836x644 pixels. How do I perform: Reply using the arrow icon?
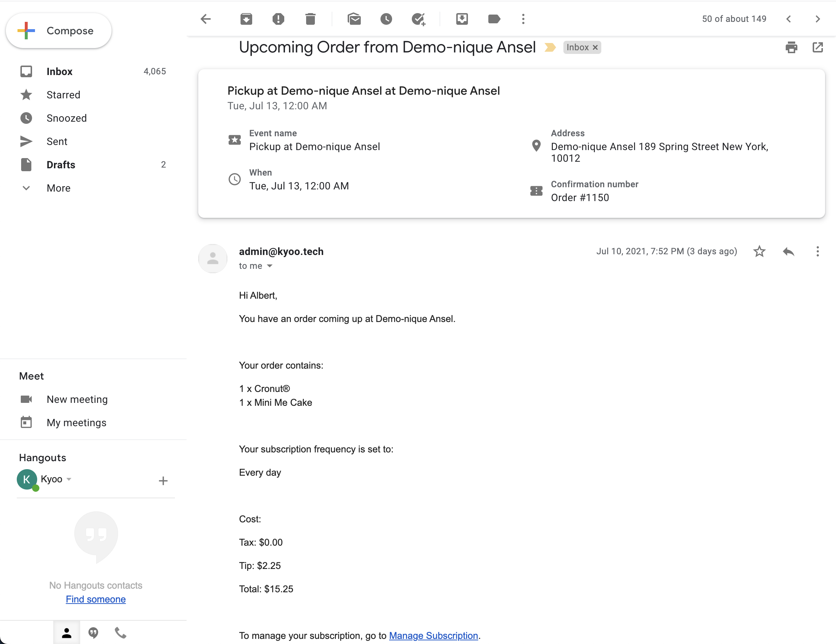(788, 251)
